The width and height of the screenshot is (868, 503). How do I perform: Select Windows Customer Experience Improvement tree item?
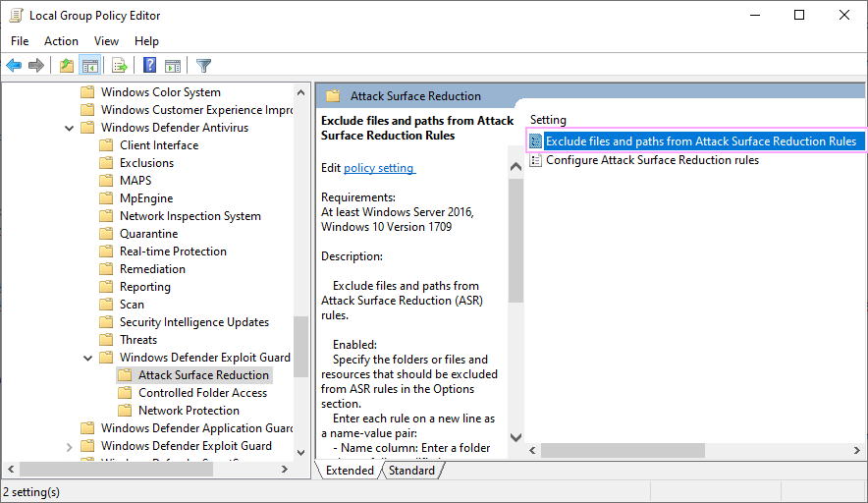click(196, 110)
